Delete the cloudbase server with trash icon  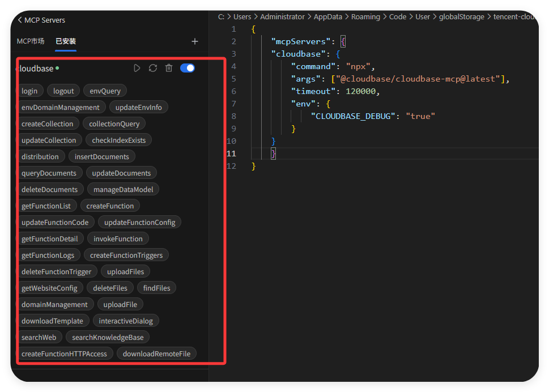click(x=169, y=68)
